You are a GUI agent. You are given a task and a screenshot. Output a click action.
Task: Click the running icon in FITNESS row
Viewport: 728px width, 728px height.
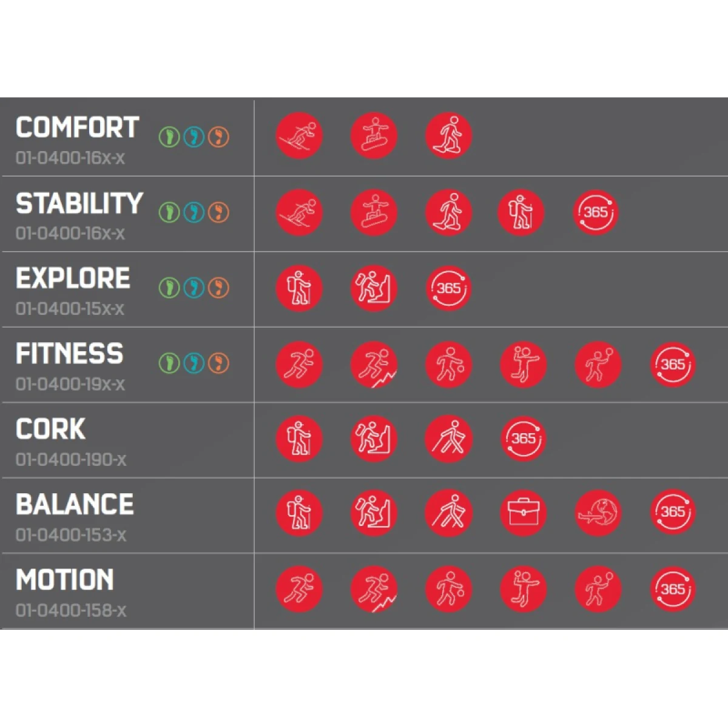point(299,364)
